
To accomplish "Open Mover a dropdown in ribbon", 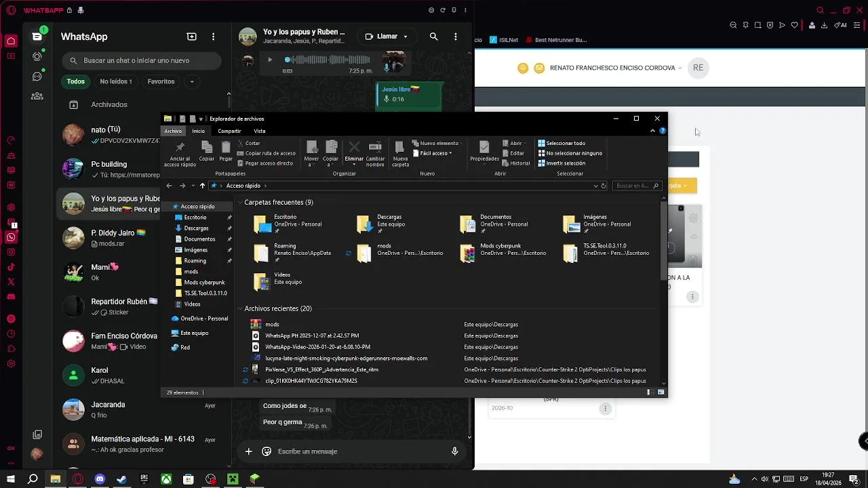I will (x=311, y=153).
